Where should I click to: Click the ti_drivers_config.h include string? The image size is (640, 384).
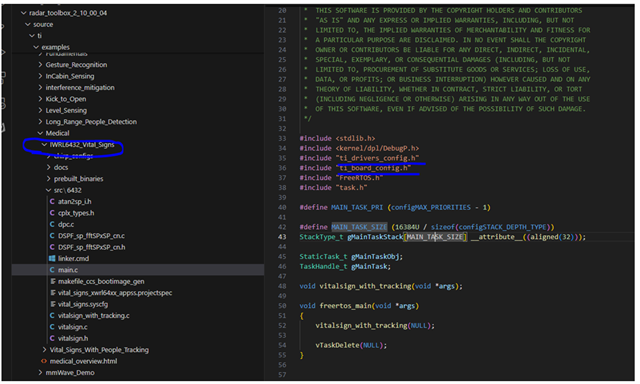pyautogui.click(x=378, y=158)
